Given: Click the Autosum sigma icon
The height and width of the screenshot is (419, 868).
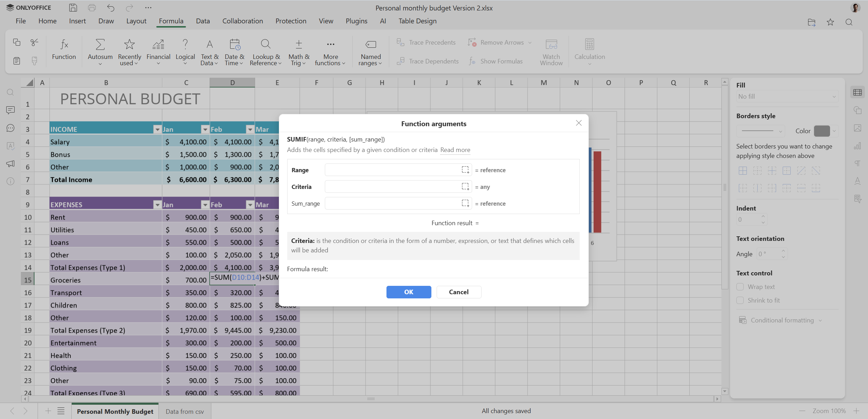Looking at the screenshot, I should click(100, 44).
